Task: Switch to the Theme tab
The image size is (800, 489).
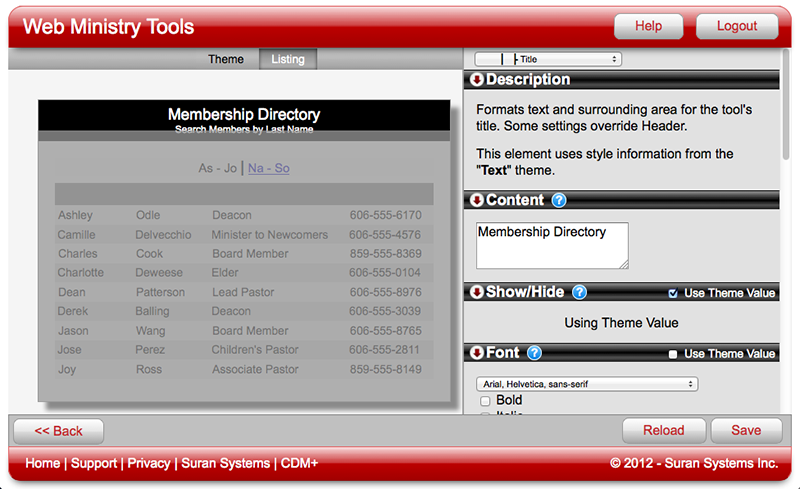Action: 226,59
